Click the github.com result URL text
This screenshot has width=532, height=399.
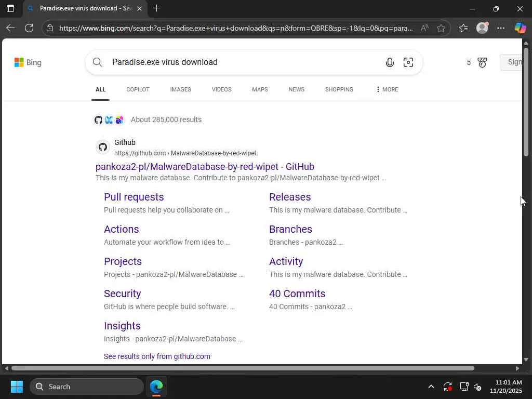[185, 153]
